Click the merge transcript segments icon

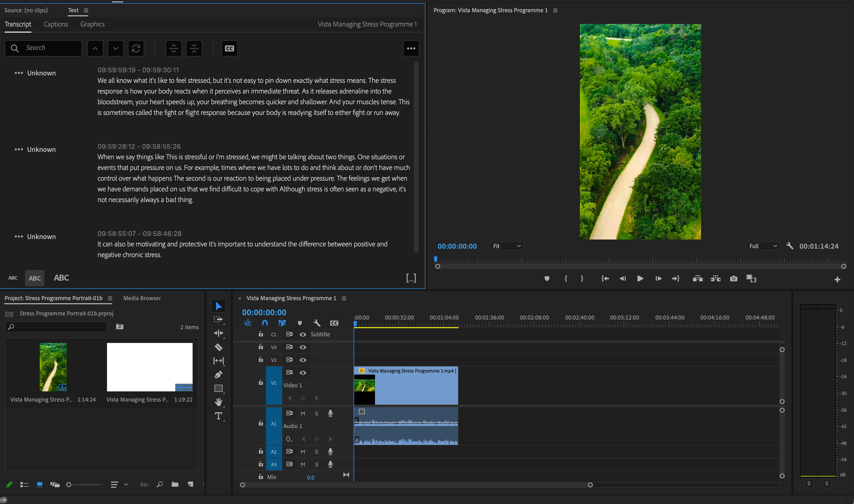194,48
